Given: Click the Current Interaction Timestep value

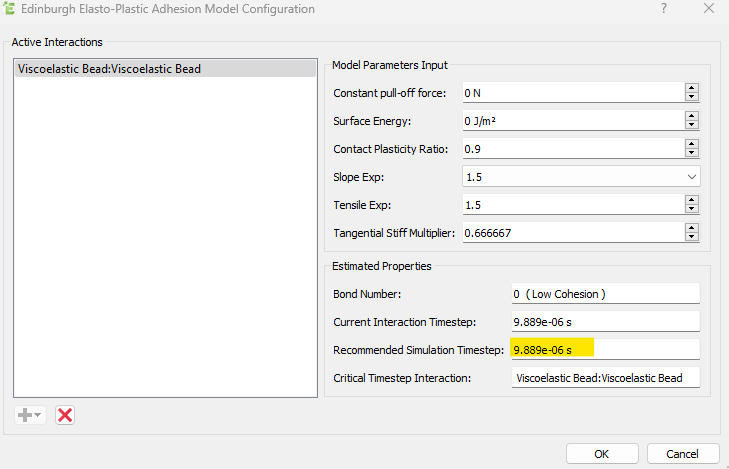Looking at the screenshot, I should [x=605, y=322].
